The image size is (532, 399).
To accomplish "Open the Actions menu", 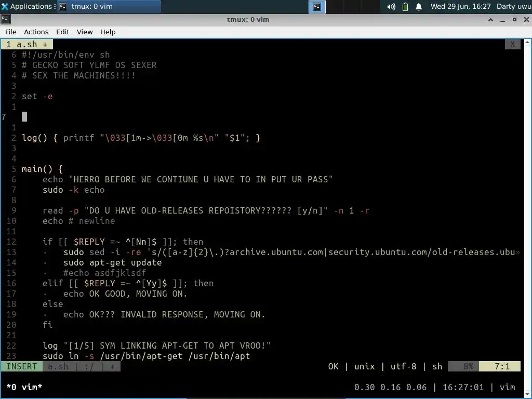I will pos(36,32).
